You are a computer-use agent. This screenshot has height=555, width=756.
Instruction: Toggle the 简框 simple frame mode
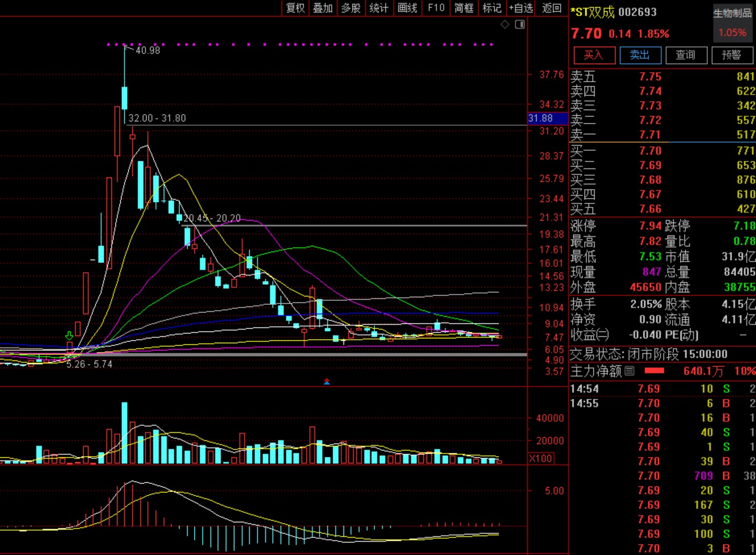tap(464, 8)
